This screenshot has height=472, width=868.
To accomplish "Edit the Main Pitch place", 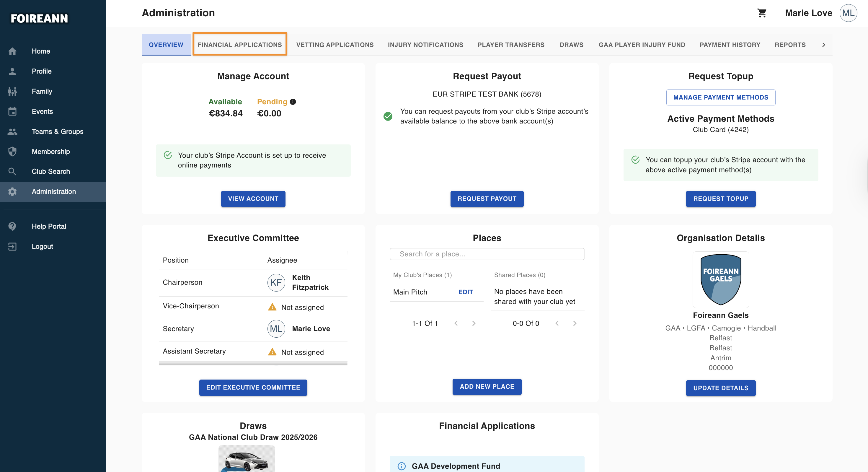I will pos(465,292).
